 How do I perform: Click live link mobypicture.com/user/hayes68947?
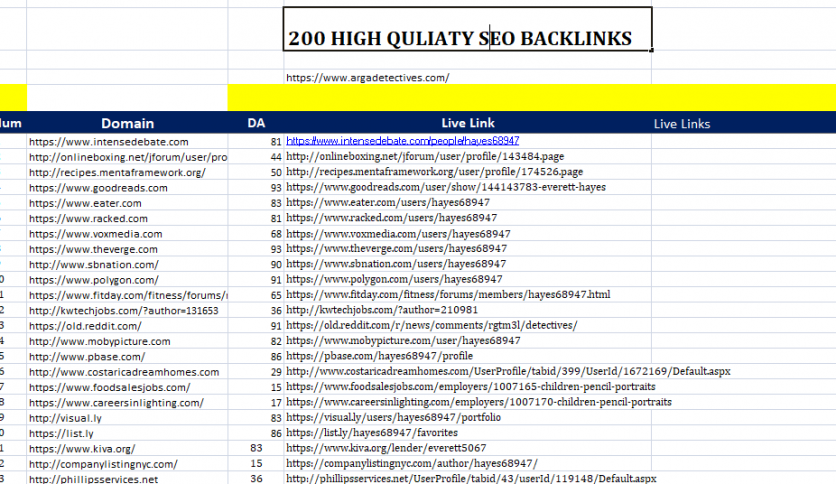point(403,341)
